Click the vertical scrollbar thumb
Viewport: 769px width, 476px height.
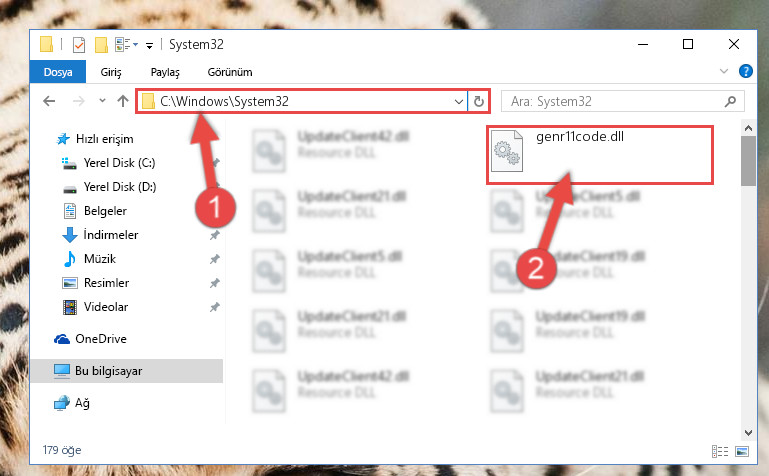(748, 161)
